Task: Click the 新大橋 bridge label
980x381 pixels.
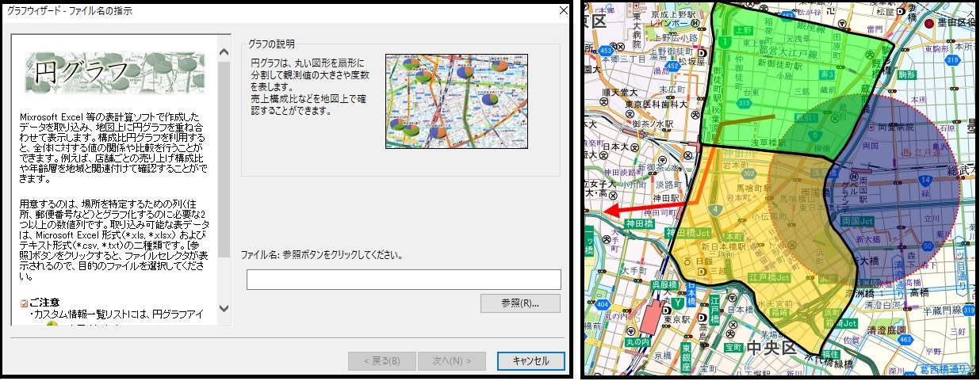Action: [864, 261]
